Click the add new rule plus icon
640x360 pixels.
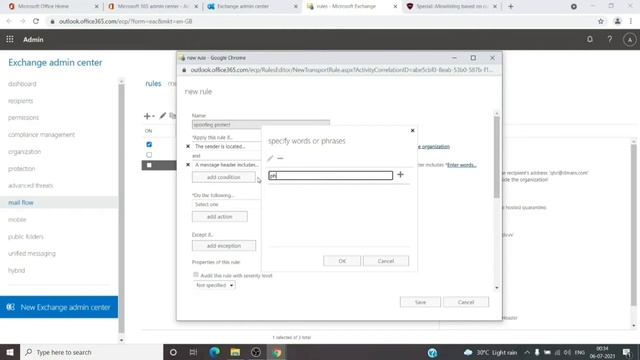tap(147, 116)
